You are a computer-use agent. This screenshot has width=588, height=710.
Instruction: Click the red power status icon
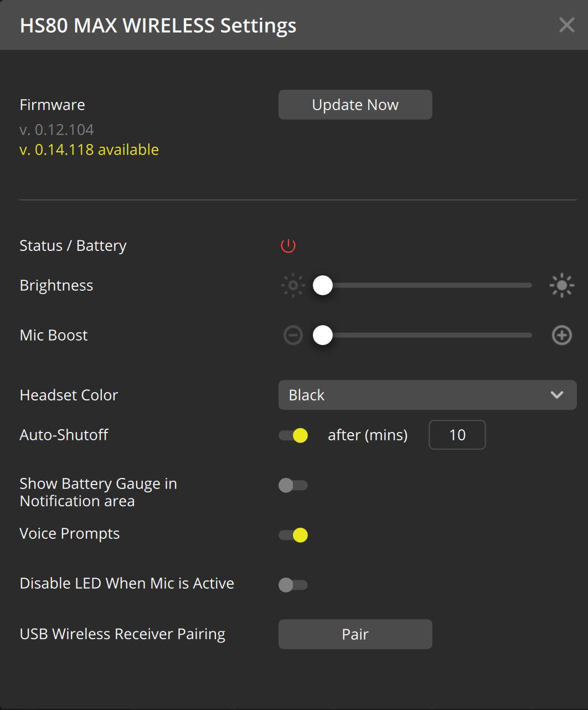(x=288, y=245)
